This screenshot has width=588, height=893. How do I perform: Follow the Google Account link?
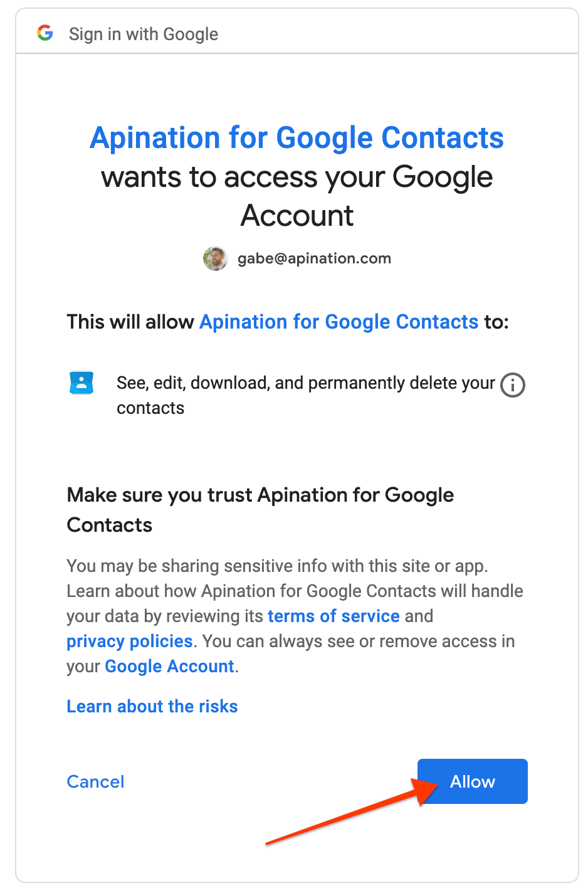pyautogui.click(x=169, y=666)
